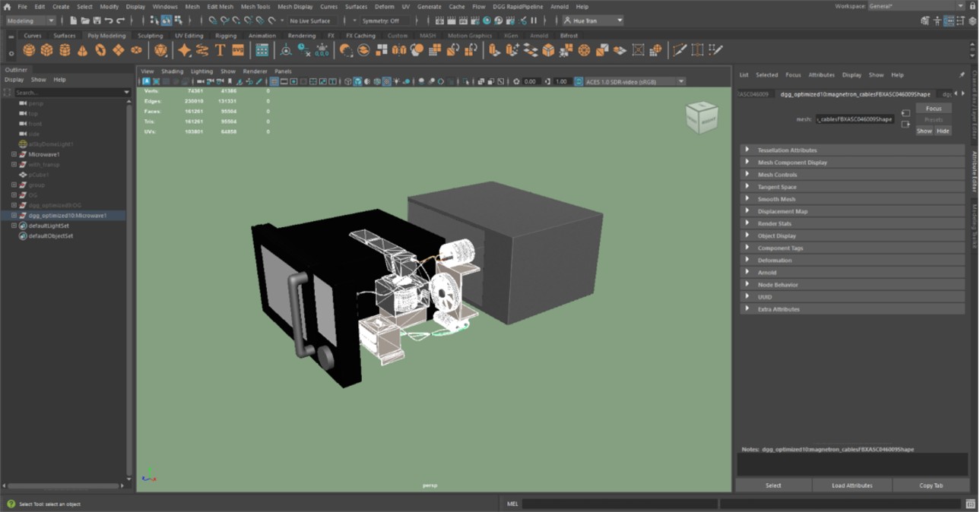
Task: Create a platonic solid from the shelf
Action: tap(160, 50)
